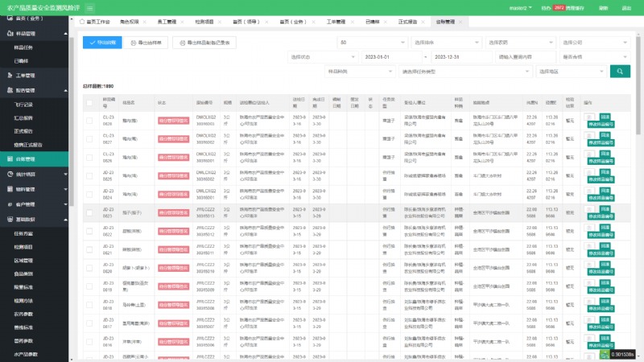The height and width of the screenshot is (362, 644).
Task: Click the start date field 2023-01-01
Action: 391,57
